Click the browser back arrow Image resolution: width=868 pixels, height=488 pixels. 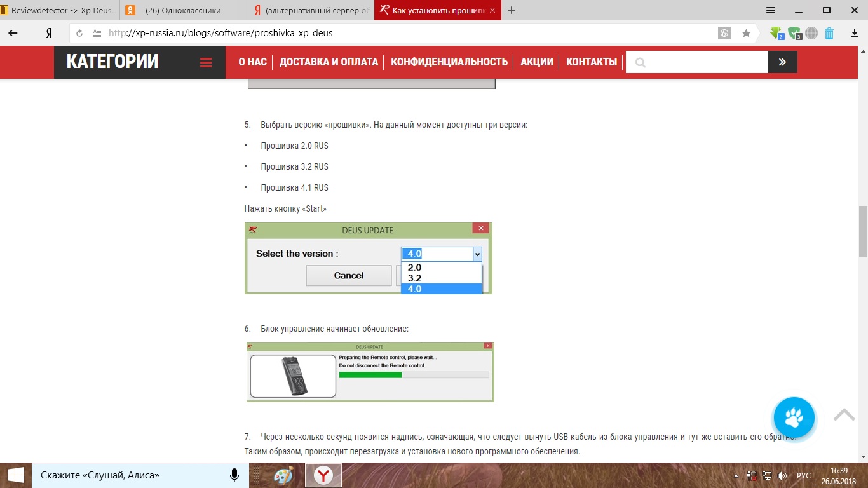point(13,33)
